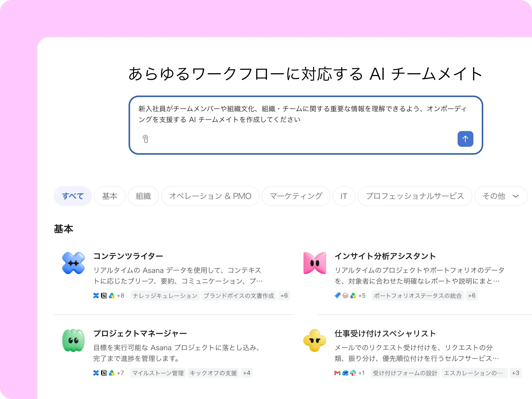Click the インサイト分析アシスタント description text
This screenshot has width=532, height=399.
[x=419, y=276]
